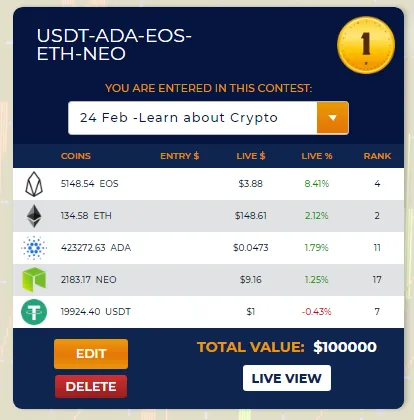Click the COINS column header
Image resolution: width=414 pixels, height=420 pixels.
(x=76, y=156)
